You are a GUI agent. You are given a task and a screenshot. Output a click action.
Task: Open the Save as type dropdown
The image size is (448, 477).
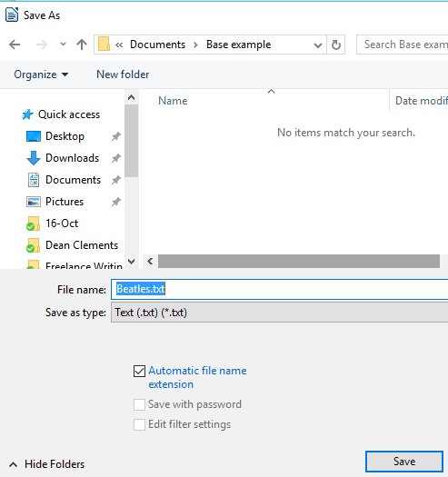[x=279, y=313]
